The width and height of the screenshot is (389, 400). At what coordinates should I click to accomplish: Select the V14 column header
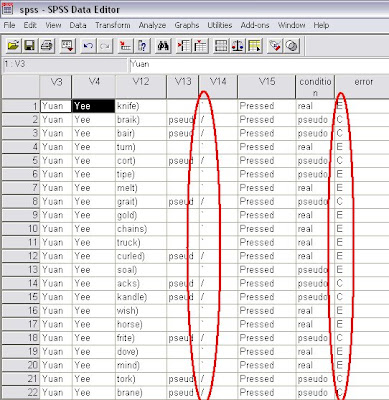tap(218, 87)
